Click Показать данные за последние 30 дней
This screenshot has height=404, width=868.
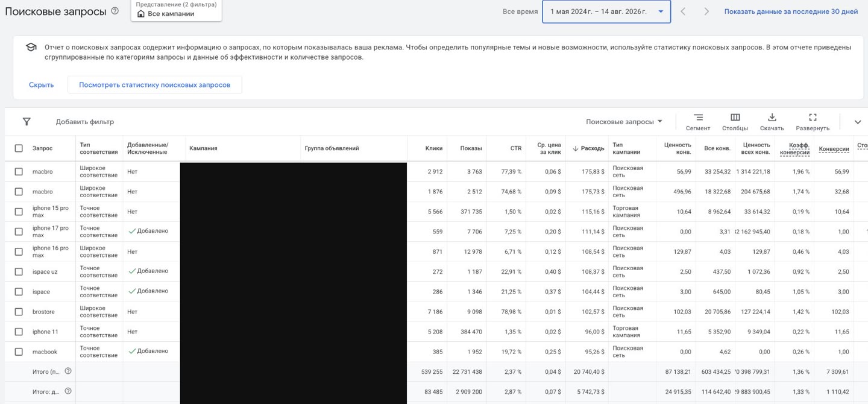791,11
